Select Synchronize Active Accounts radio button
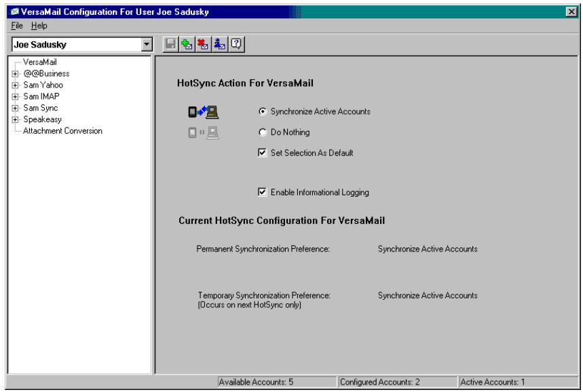This screenshot has height=392, width=583. 263,111
